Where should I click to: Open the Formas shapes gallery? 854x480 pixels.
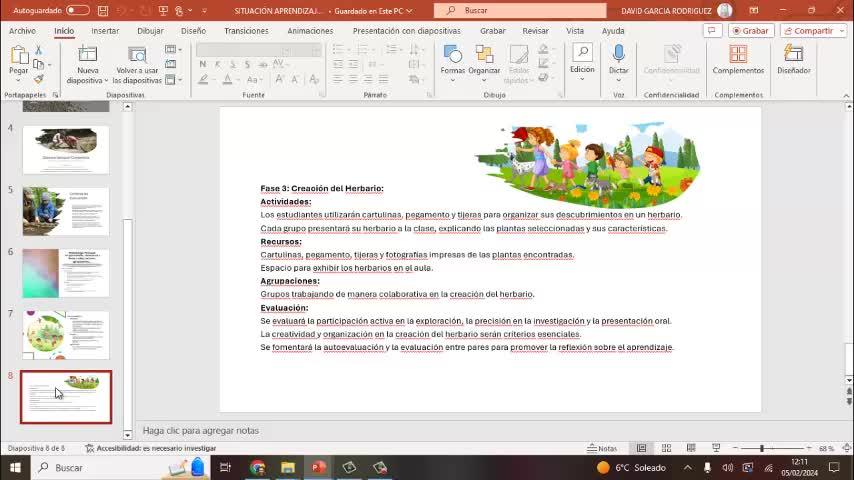(x=452, y=65)
